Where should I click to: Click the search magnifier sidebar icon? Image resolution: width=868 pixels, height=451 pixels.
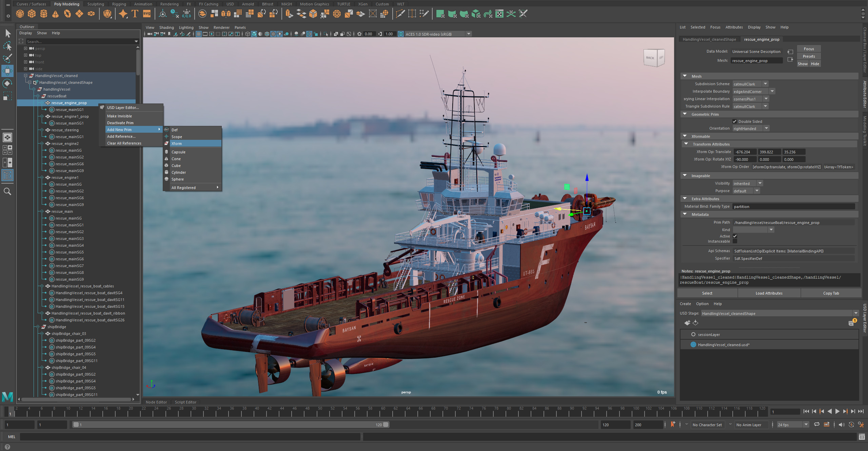pyautogui.click(x=7, y=191)
